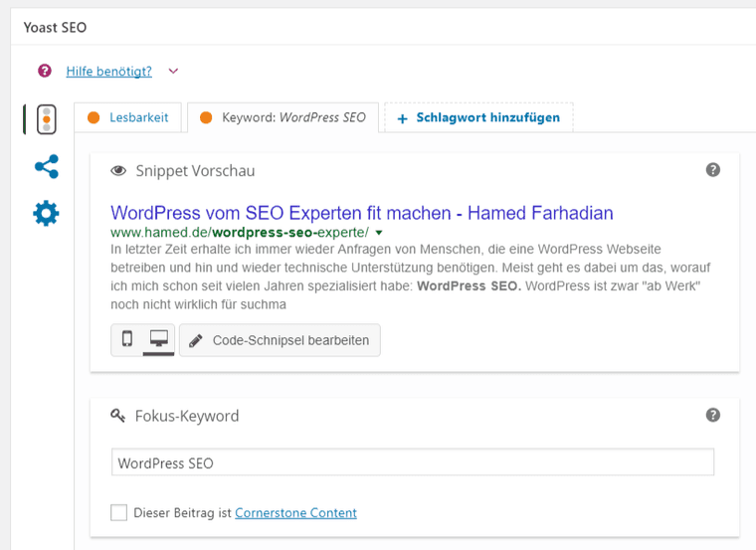Select the Keyword: WordPress SEO tab
This screenshot has width=756, height=550.
coord(283,117)
